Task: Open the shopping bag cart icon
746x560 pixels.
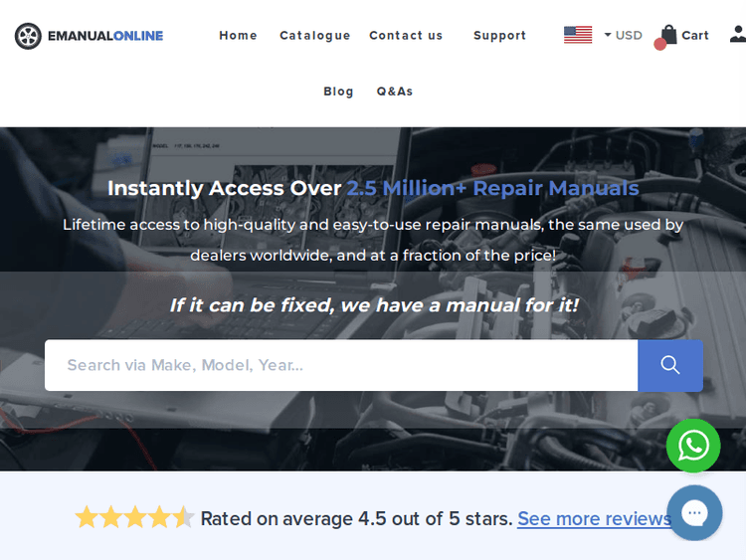Action: [x=668, y=35]
